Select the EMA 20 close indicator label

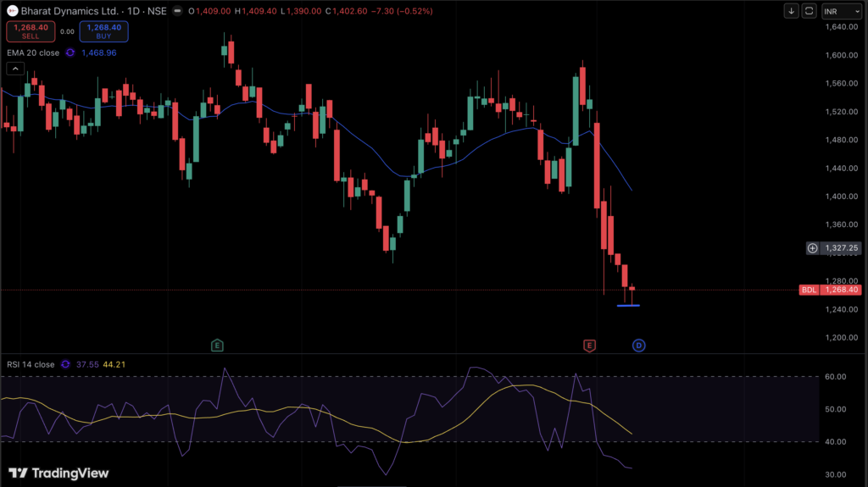[x=33, y=53]
